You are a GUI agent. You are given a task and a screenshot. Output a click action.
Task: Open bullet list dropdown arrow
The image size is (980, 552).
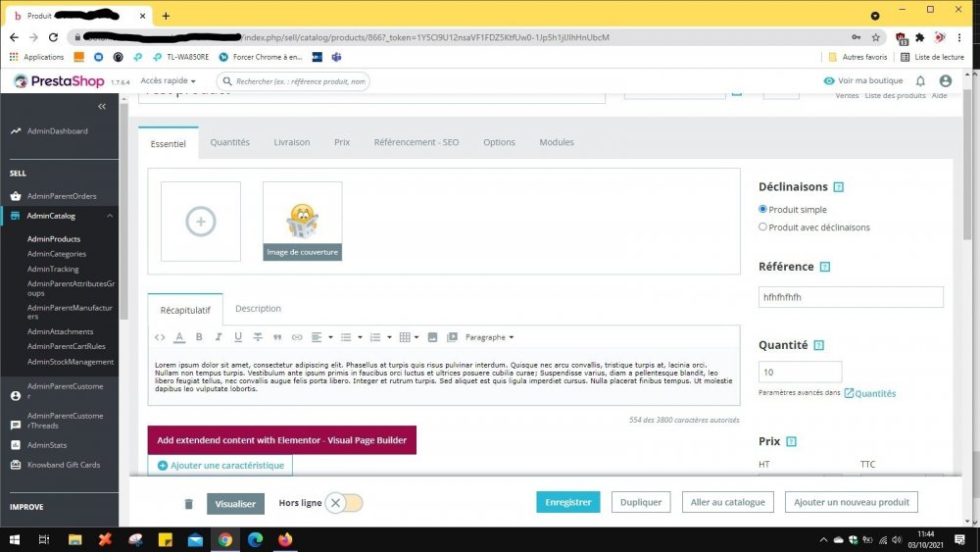click(x=360, y=337)
